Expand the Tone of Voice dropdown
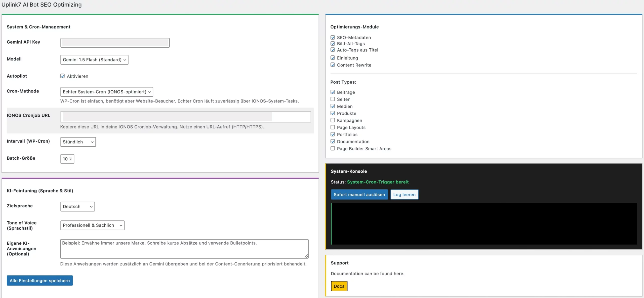The image size is (644, 298). [92, 225]
